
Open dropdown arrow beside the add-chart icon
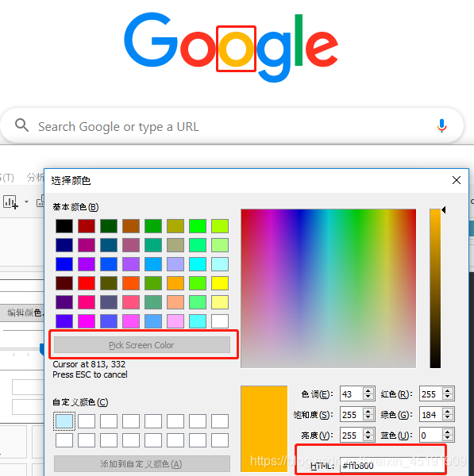[26, 202]
